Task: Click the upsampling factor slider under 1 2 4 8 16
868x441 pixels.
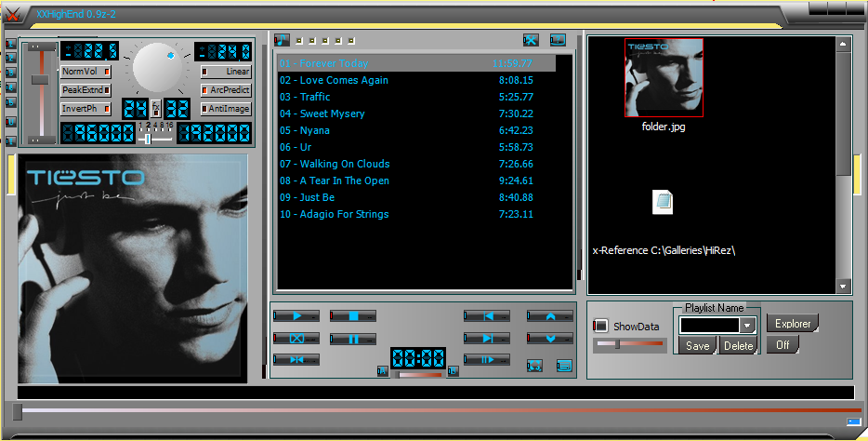Action: [154, 139]
